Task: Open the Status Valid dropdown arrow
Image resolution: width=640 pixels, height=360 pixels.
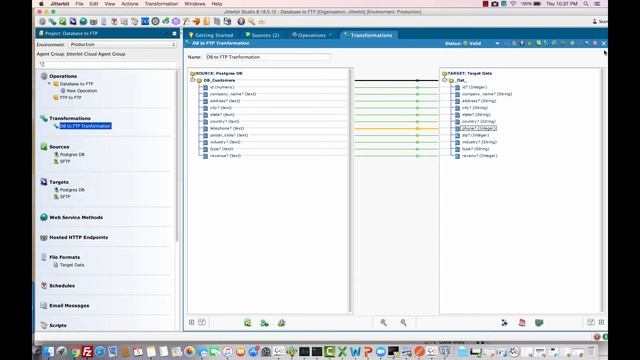Action: (x=497, y=43)
